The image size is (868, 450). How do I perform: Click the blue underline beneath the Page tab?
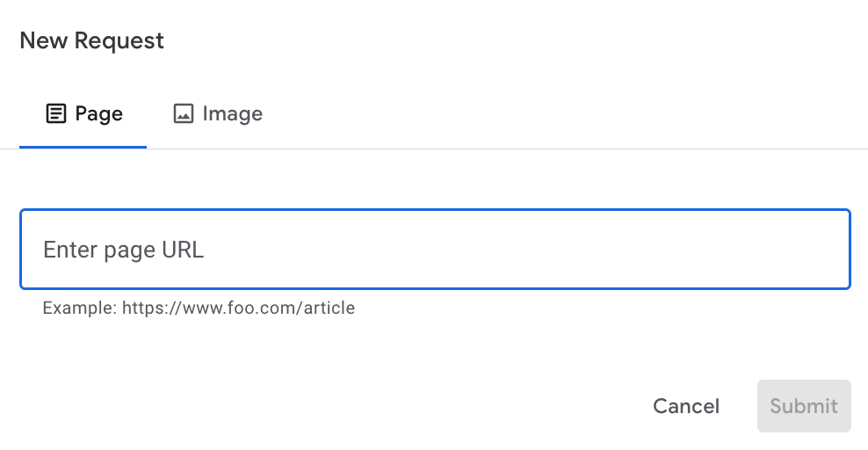83,147
